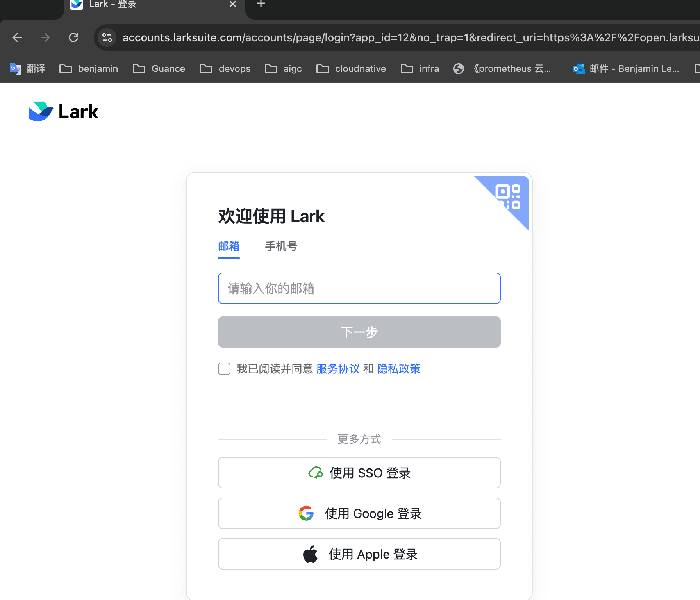Switch to the 手机号 login tab
The image size is (700, 600).
(x=281, y=246)
